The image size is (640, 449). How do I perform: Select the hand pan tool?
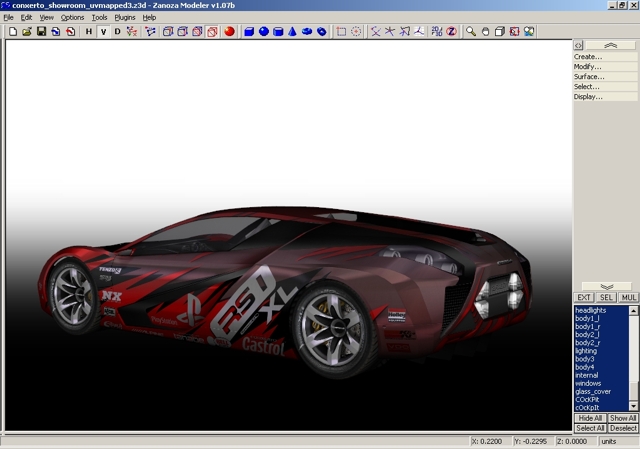click(485, 32)
